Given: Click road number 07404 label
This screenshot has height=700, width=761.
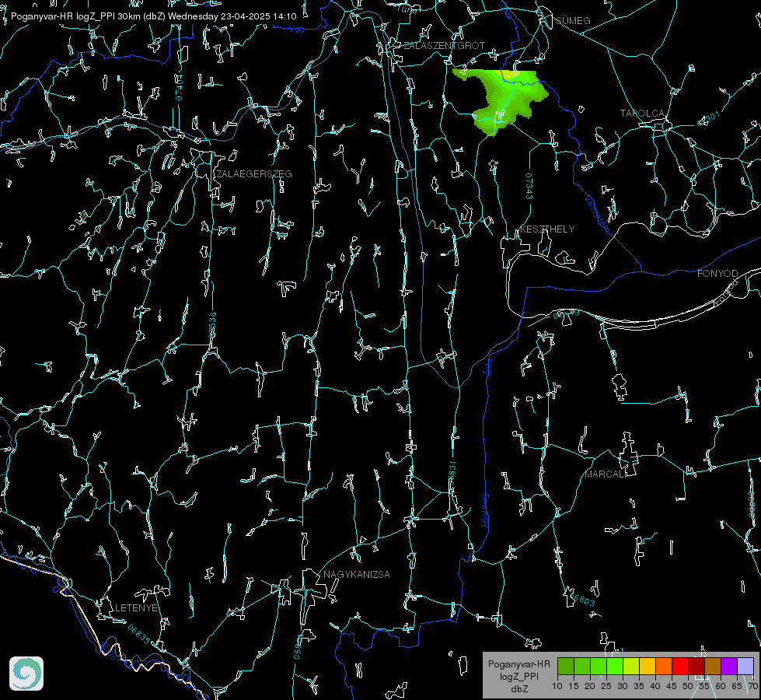Looking at the screenshot, I should 180,87.
